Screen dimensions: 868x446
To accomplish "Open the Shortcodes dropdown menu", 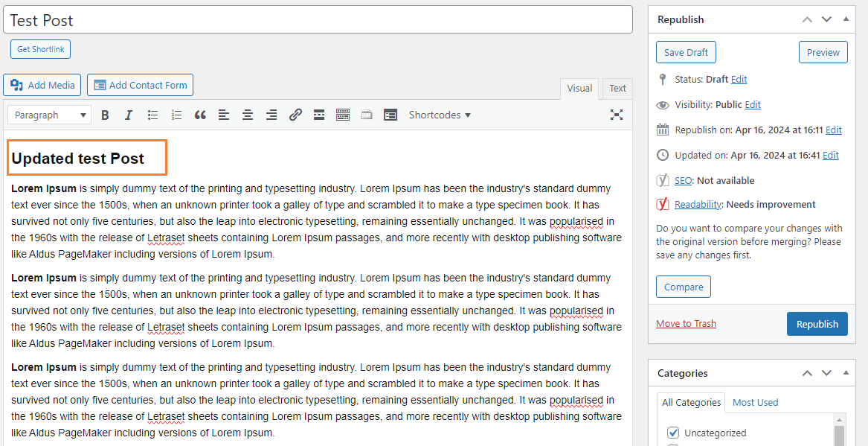I will pos(440,115).
